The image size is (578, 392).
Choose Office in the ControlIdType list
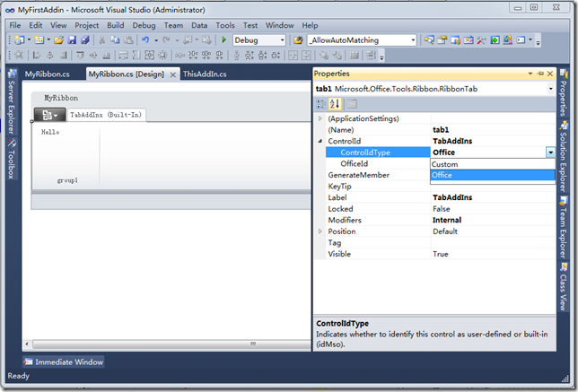[493, 175]
